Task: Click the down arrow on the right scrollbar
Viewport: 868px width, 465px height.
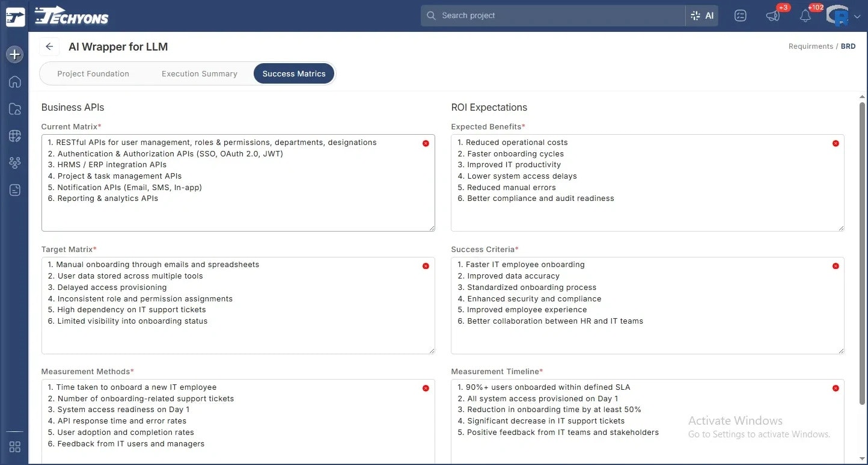Action: [x=862, y=459]
